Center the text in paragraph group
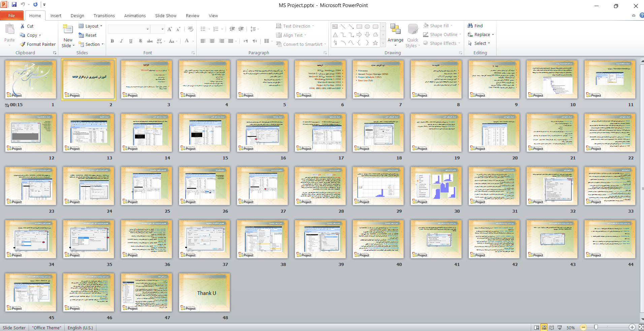Image resolution: width=644 pixels, height=331 pixels. 212,41
